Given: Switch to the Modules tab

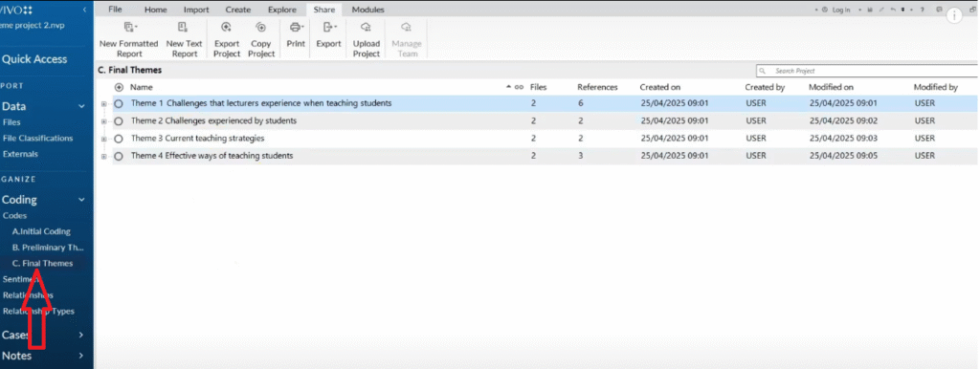Looking at the screenshot, I should point(368,10).
